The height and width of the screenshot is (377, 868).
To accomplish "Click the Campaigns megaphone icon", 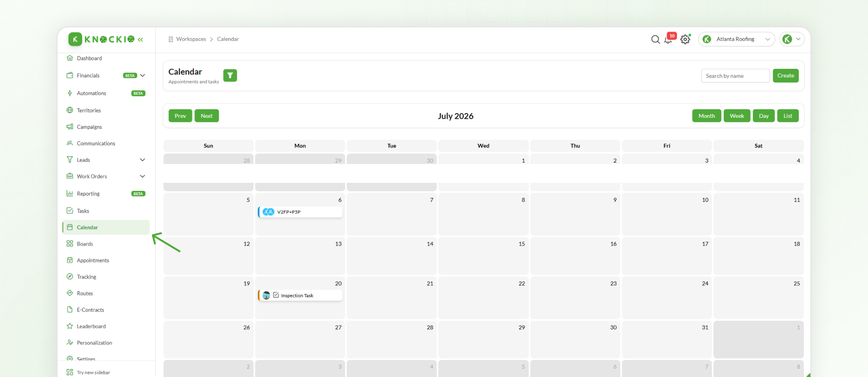I will [70, 127].
